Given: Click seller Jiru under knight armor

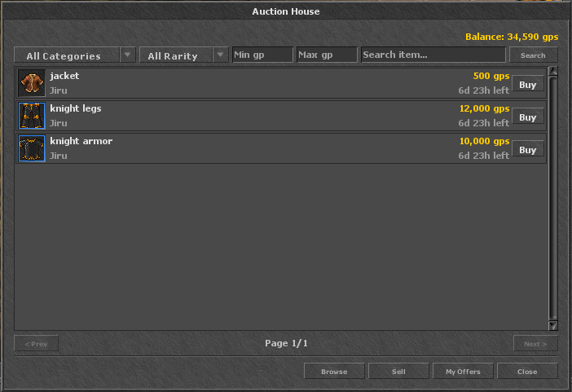Looking at the screenshot, I should tap(59, 156).
